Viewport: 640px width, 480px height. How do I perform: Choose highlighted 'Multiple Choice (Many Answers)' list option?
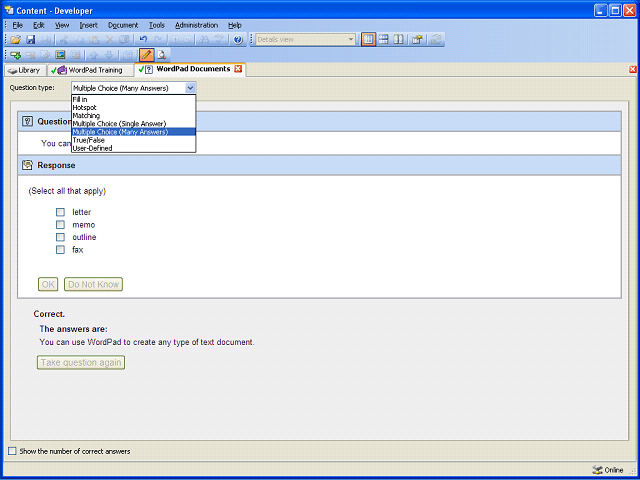click(x=133, y=132)
